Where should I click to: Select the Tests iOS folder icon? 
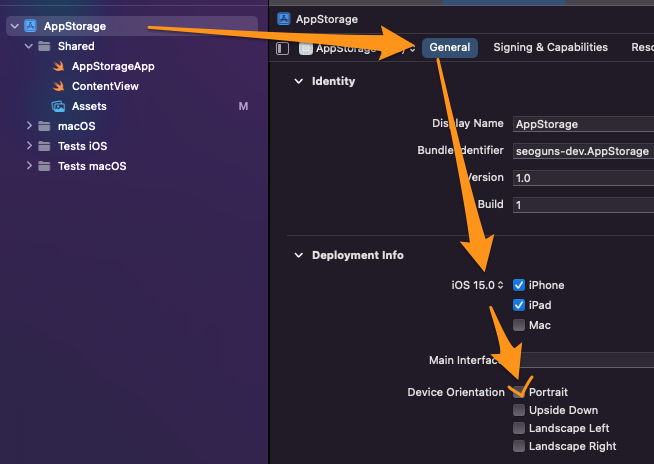click(44, 146)
